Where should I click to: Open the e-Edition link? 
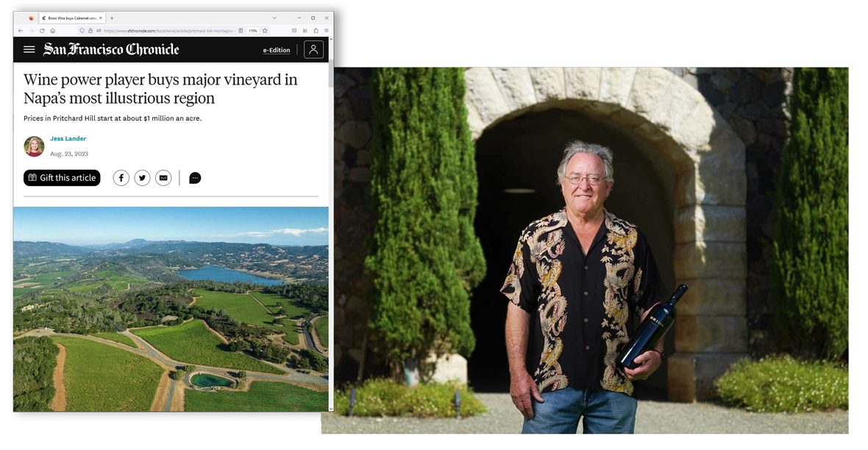277,50
